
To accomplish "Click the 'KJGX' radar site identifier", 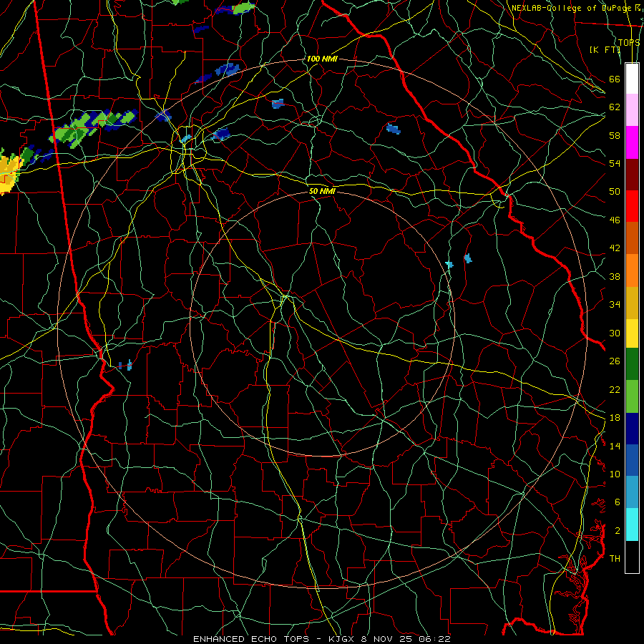I will coord(343,639).
